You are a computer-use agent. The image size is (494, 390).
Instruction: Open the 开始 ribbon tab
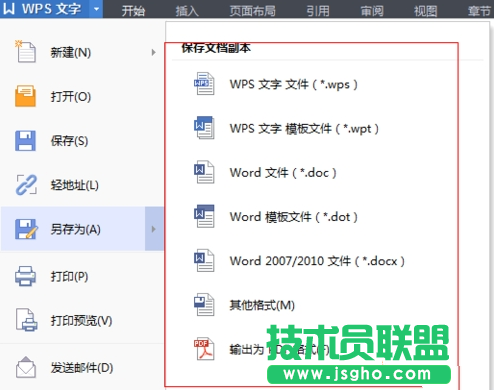coord(133,11)
